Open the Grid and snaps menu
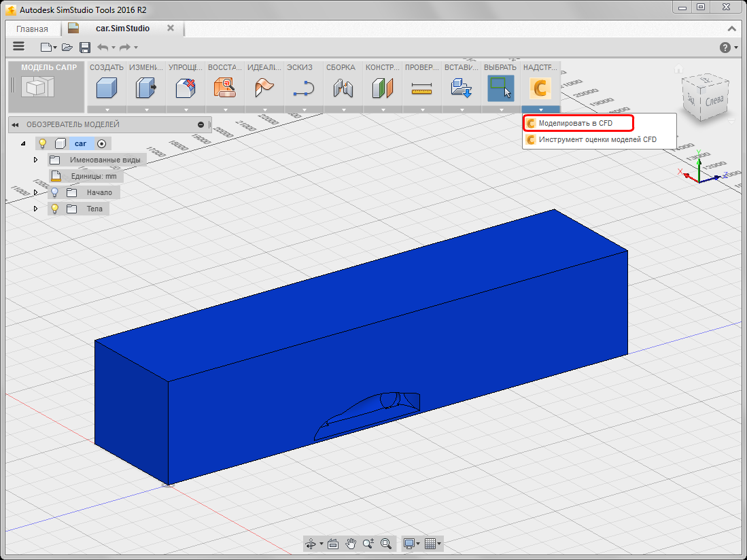 (x=432, y=543)
